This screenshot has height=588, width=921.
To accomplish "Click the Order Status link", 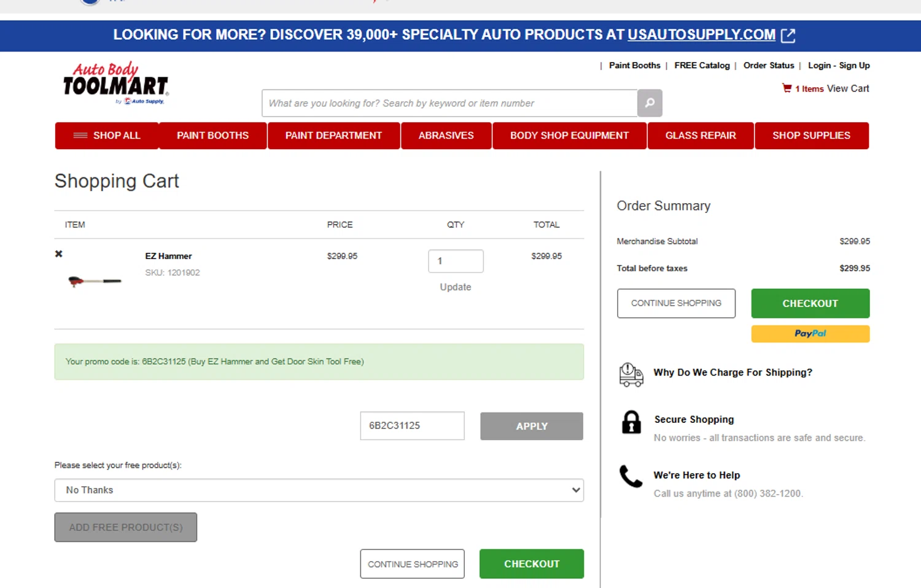I will (x=769, y=66).
